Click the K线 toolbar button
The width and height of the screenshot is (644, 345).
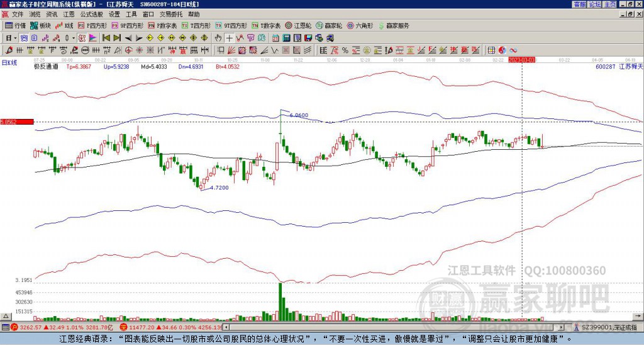coord(64,25)
